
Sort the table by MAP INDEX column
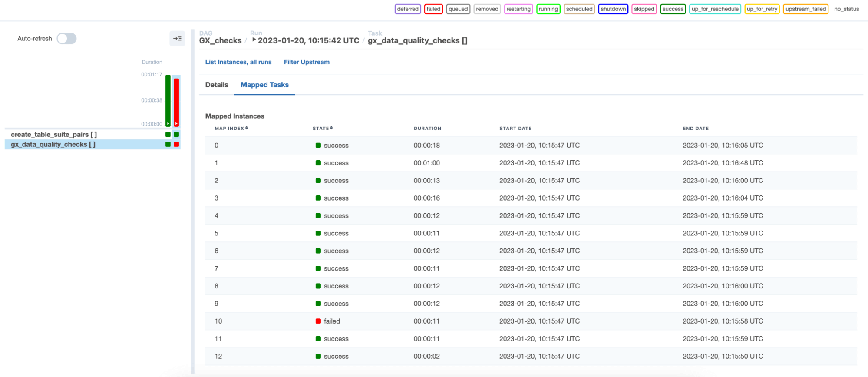coord(231,129)
